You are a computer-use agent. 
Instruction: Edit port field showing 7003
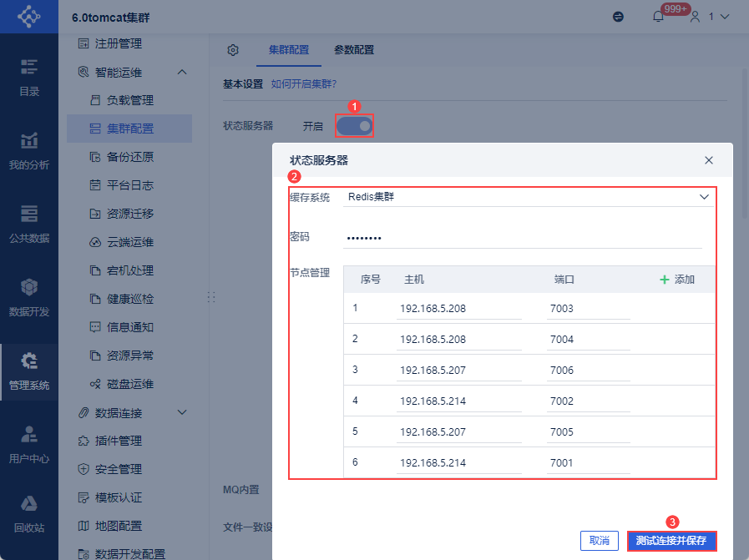point(589,309)
